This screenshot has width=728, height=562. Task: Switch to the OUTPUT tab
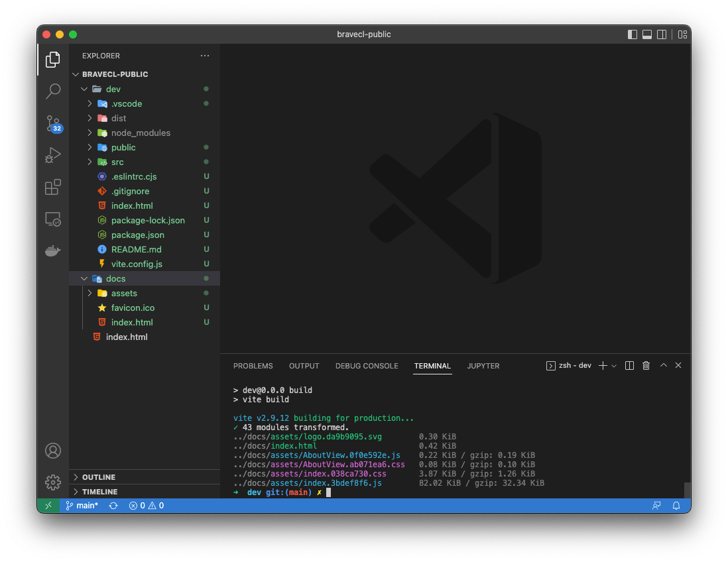pos(304,366)
